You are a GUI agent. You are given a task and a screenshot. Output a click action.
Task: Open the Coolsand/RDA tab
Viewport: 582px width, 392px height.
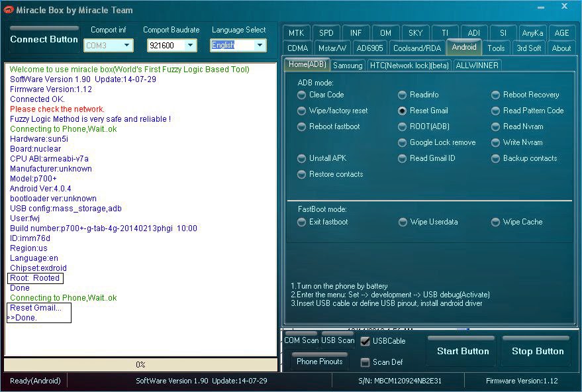[x=417, y=48]
